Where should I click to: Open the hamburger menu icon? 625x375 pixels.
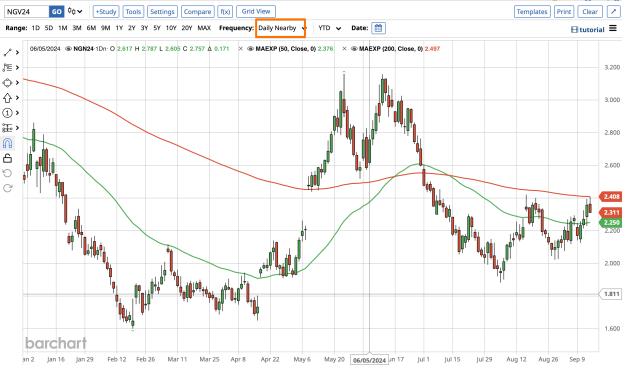[613, 28]
